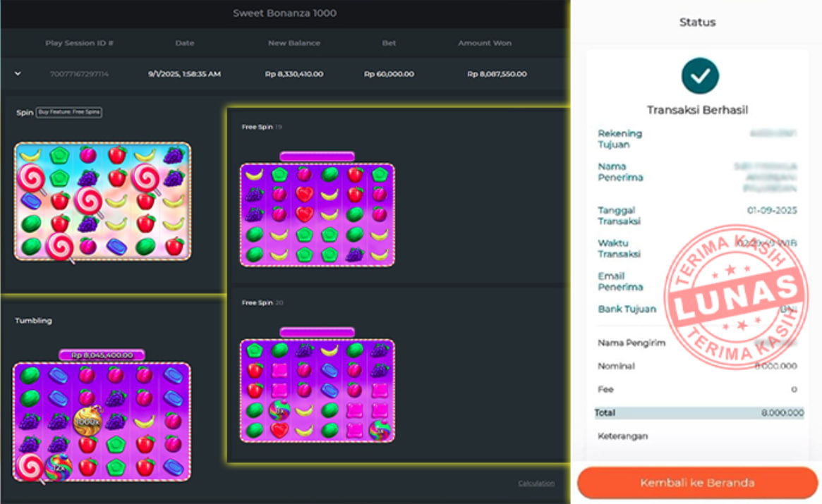Click the Transaksi Berhasil text

click(697, 110)
